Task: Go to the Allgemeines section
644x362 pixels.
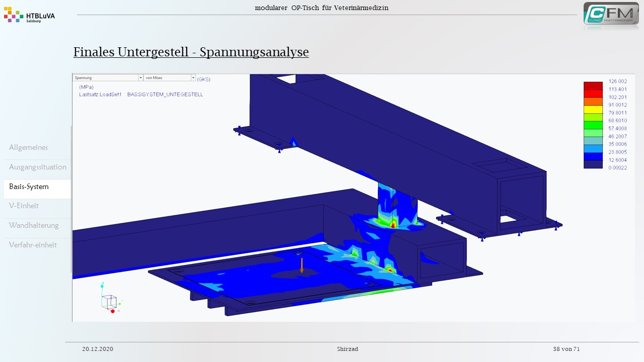Action: (29, 147)
